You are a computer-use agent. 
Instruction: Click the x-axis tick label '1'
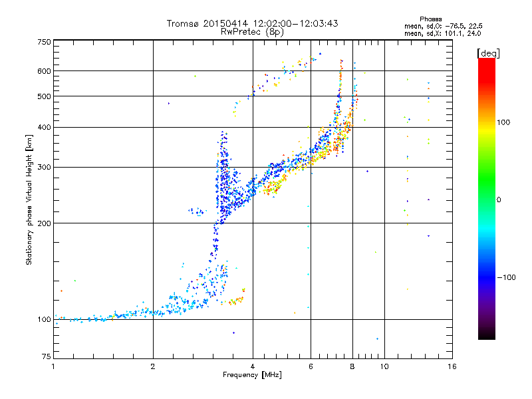(x=53, y=366)
